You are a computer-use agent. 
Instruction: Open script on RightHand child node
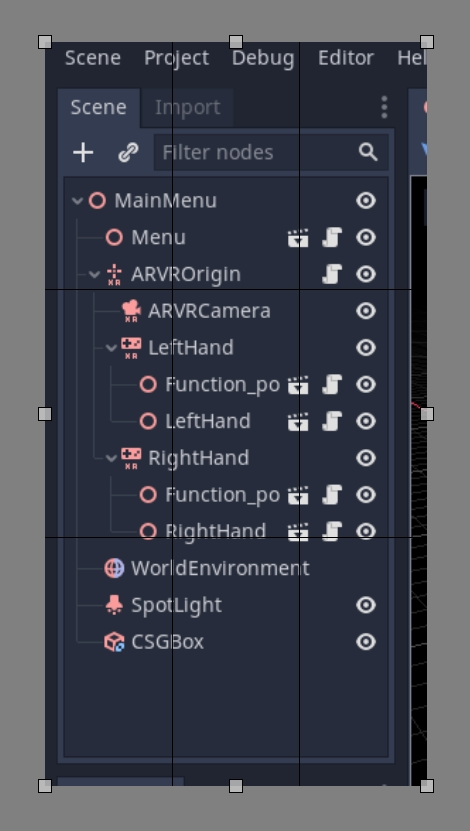click(x=332, y=531)
